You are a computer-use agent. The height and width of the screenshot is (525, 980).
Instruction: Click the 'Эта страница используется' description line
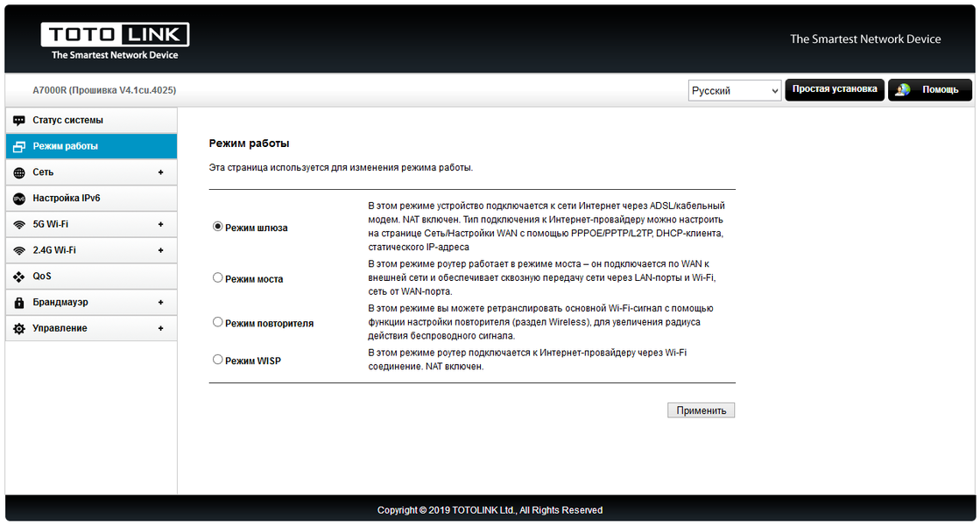click(341, 167)
